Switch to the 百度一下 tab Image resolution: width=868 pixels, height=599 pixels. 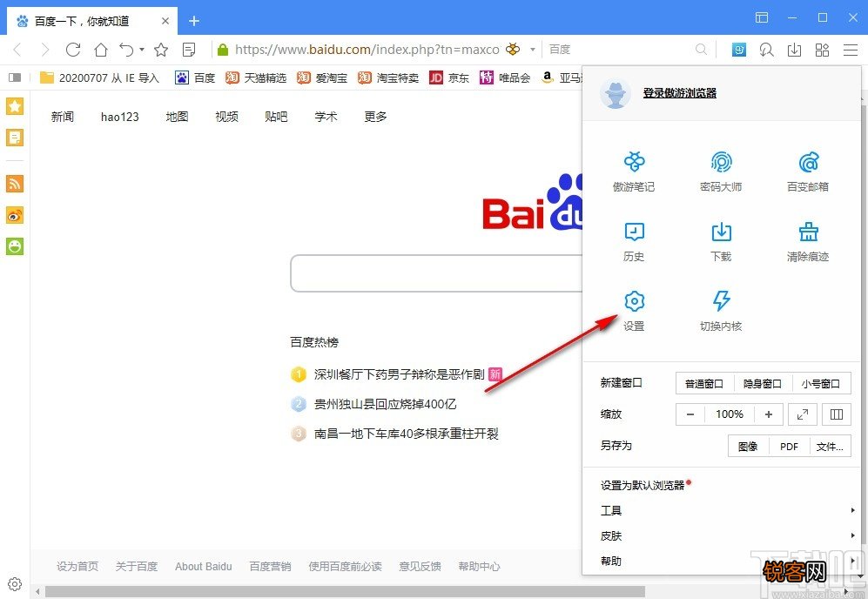pyautogui.click(x=92, y=21)
